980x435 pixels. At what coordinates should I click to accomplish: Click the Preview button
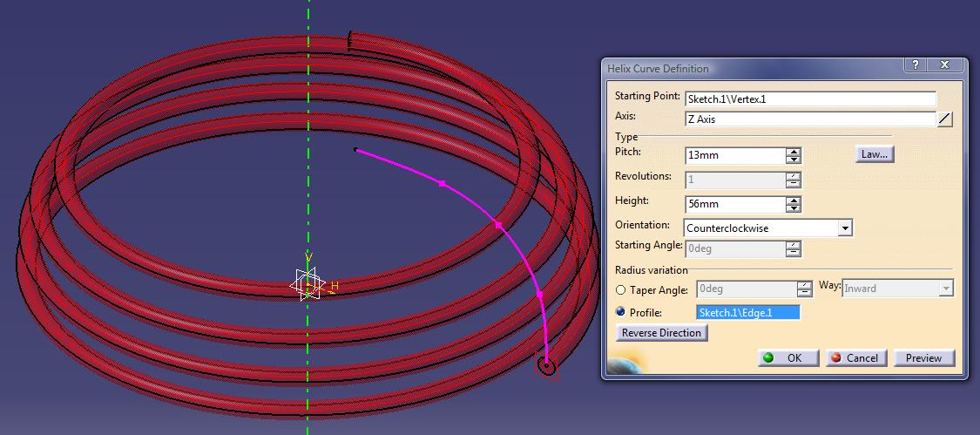(x=923, y=358)
